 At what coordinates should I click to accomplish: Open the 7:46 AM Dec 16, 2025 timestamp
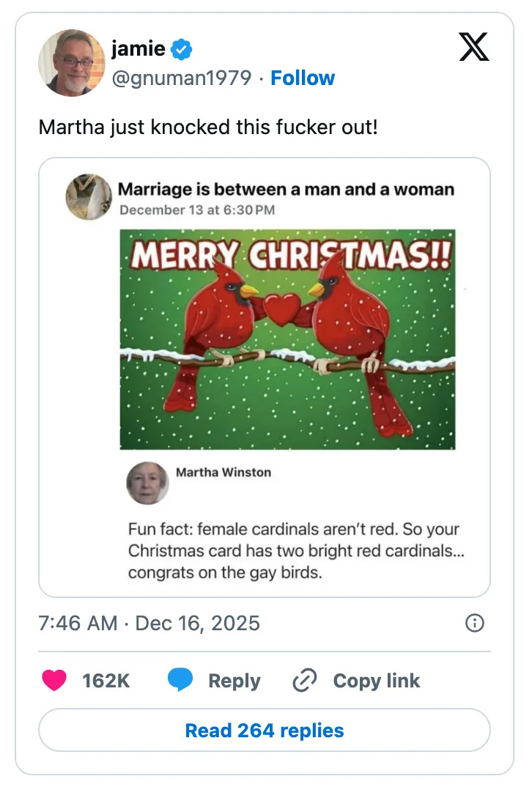tap(149, 624)
